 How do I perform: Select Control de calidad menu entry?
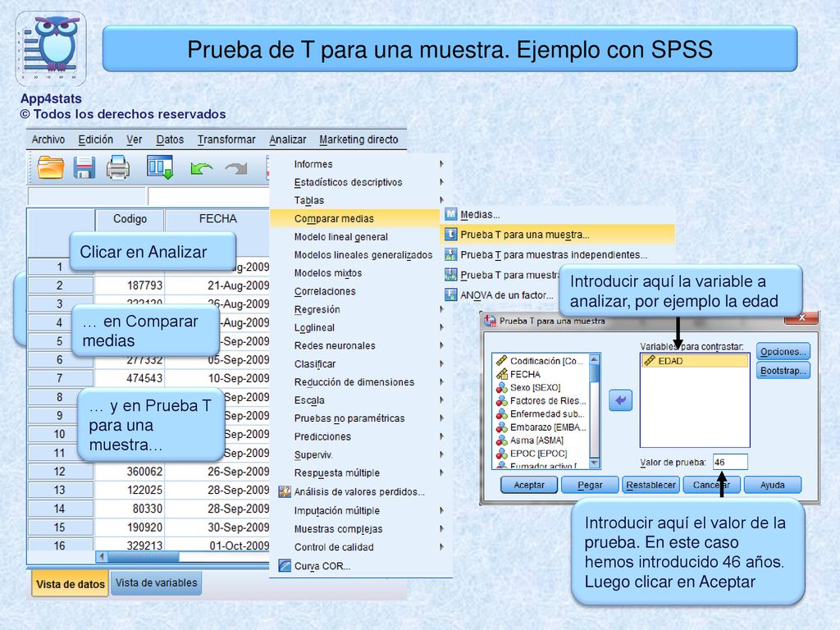(x=361, y=547)
